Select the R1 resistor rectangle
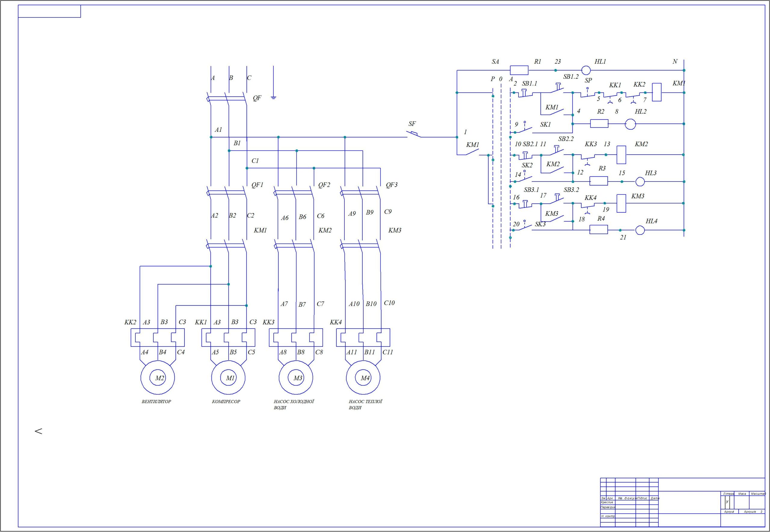 [x=519, y=70]
